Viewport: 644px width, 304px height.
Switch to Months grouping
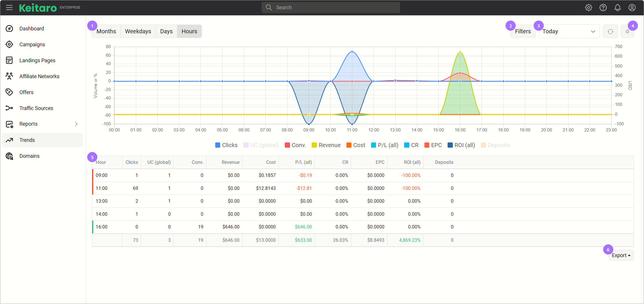(106, 31)
